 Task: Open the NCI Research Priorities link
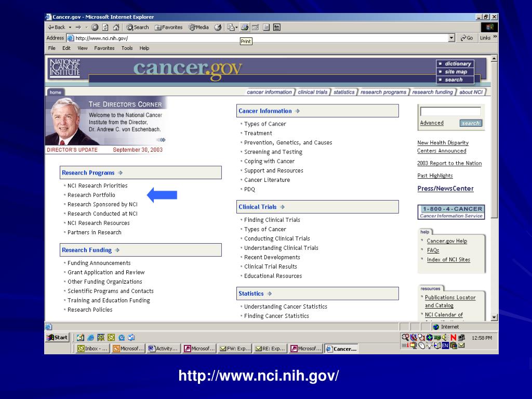tap(97, 185)
